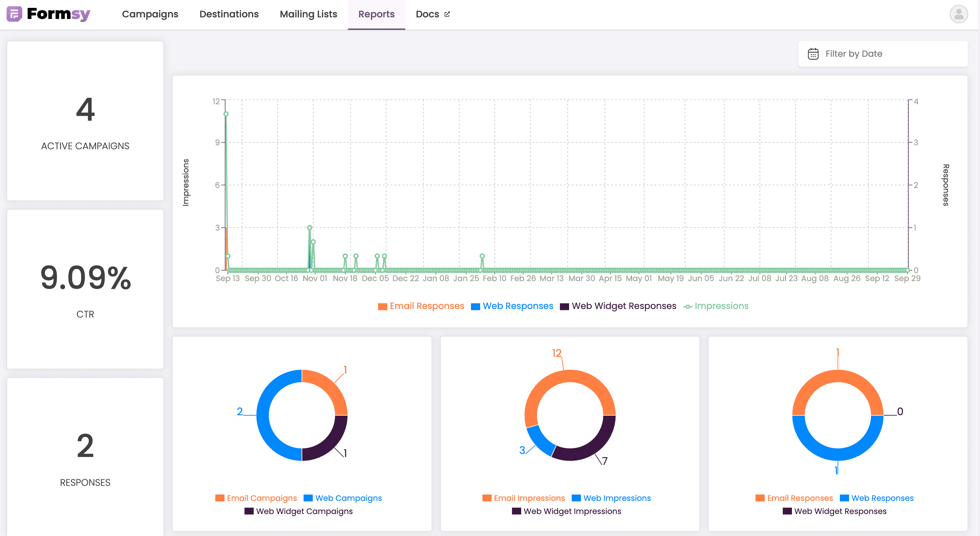The width and height of the screenshot is (980, 536).
Task: Click the orange Email Responses swatch in line chart legend
Action: (x=382, y=306)
